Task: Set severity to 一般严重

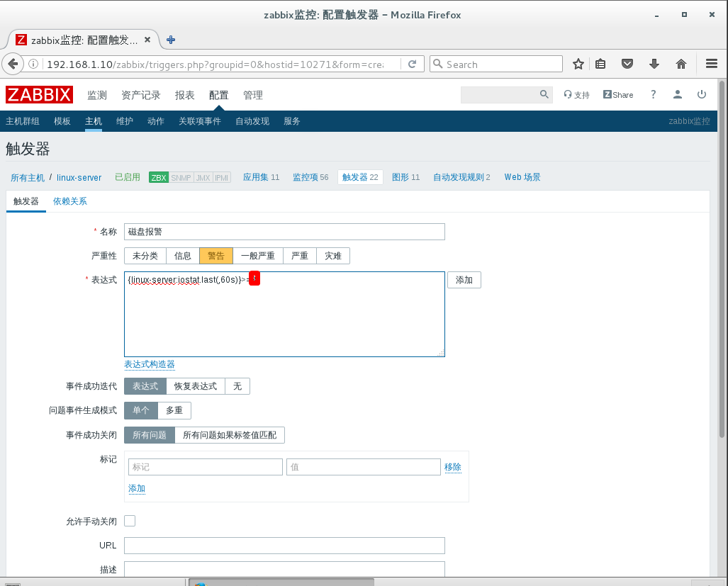Action: click(x=258, y=256)
